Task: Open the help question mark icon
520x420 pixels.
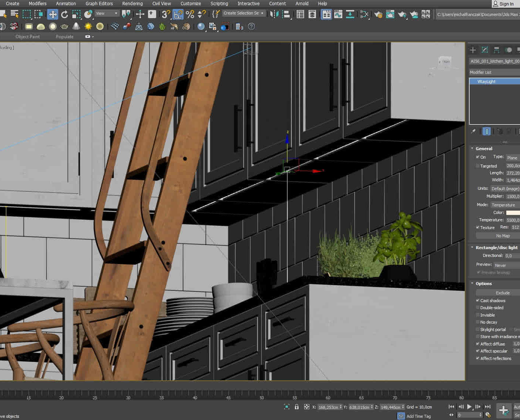Action: (x=251, y=26)
